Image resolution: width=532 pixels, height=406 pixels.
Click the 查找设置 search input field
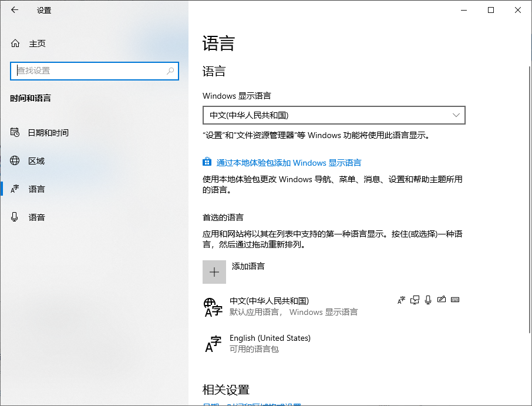88,71
